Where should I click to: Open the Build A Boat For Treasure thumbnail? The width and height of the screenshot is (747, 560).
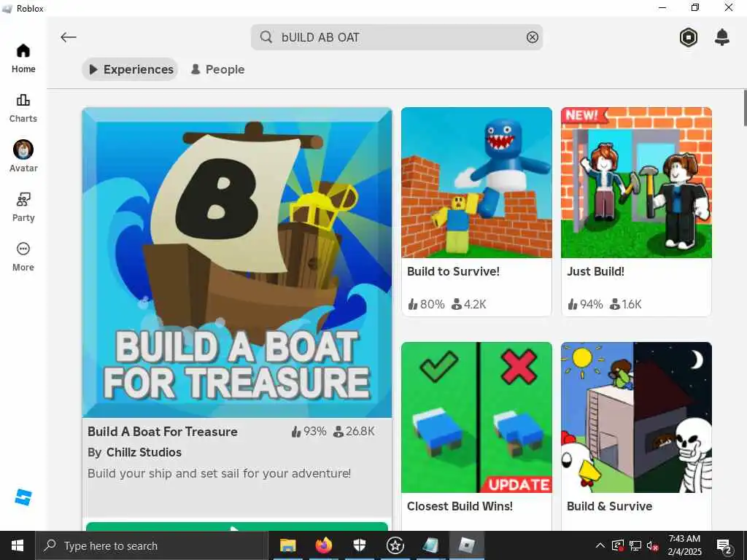pyautogui.click(x=237, y=262)
